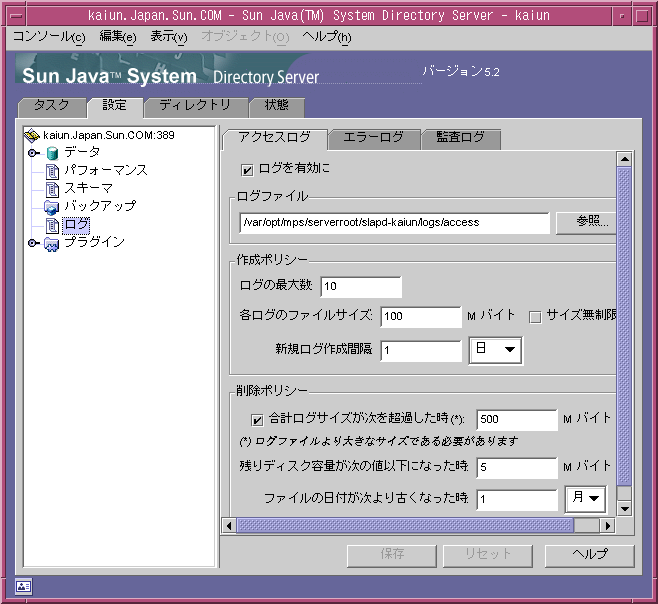This screenshot has height=604, width=658.
Task: Click the ファイルの日付 input field showing 1
Action: 517,499
